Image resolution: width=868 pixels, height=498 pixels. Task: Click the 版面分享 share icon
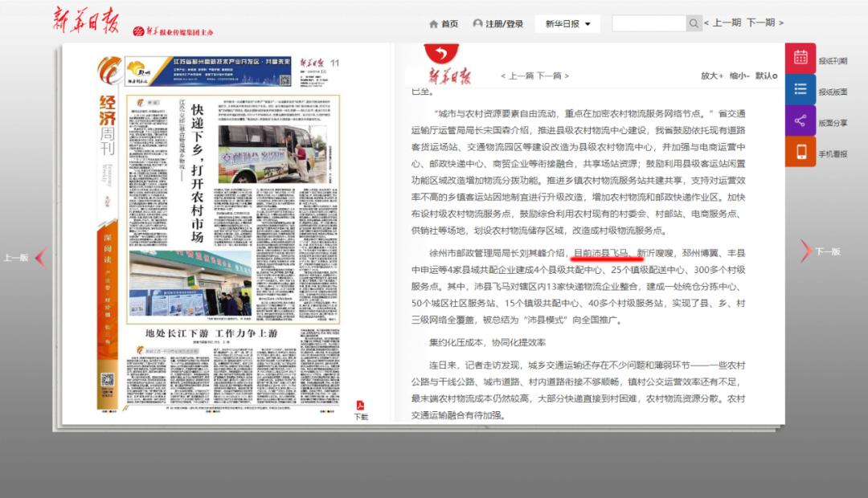[x=800, y=120]
